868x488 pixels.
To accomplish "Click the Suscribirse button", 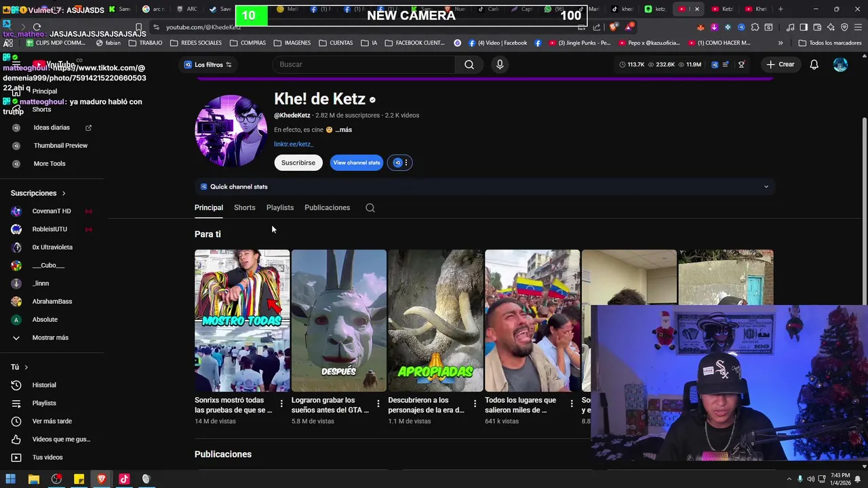I will [298, 163].
